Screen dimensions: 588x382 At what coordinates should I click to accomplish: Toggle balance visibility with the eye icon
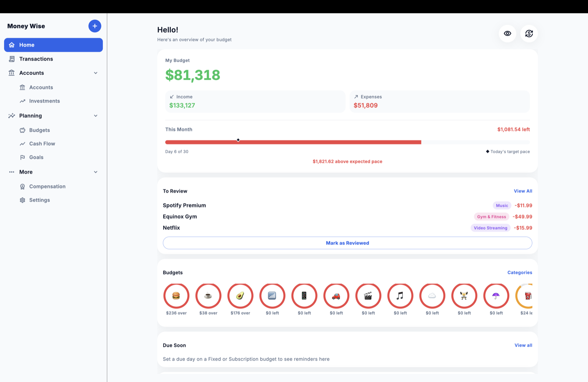pyautogui.click(x=508, y=33)
